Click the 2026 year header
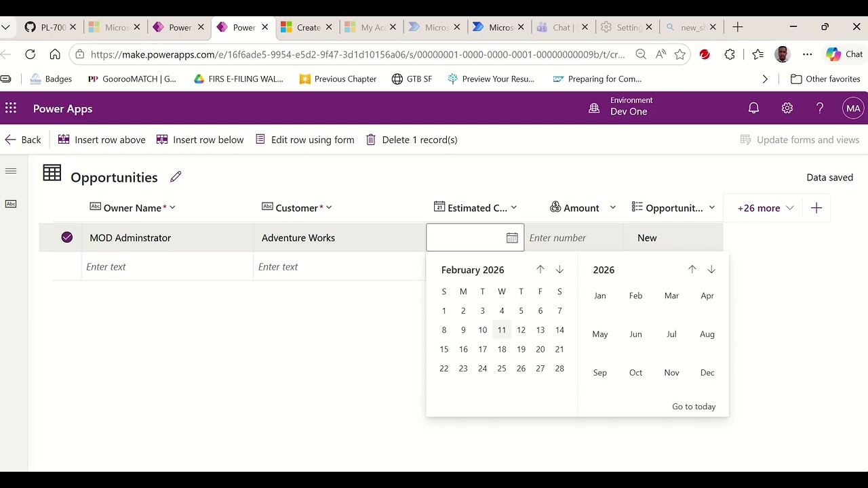The width and height of the screenshot is (868, 488). point(604,270)
